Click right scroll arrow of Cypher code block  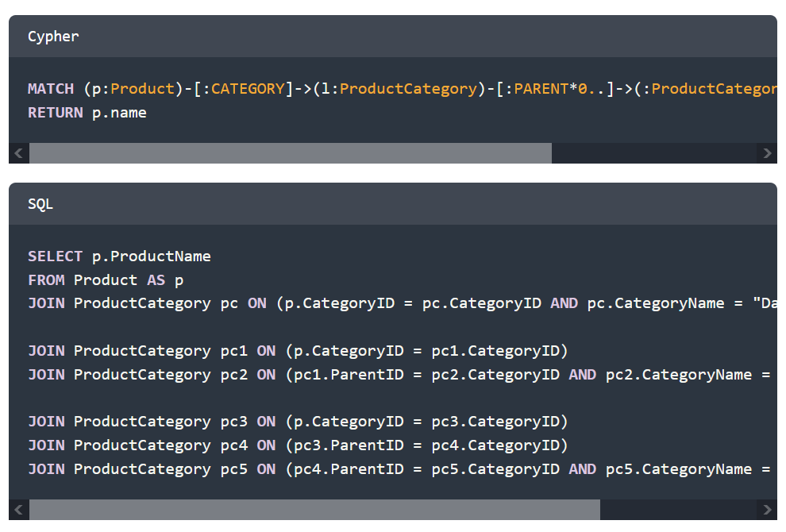pyautogui.click(x=767, y=153)
